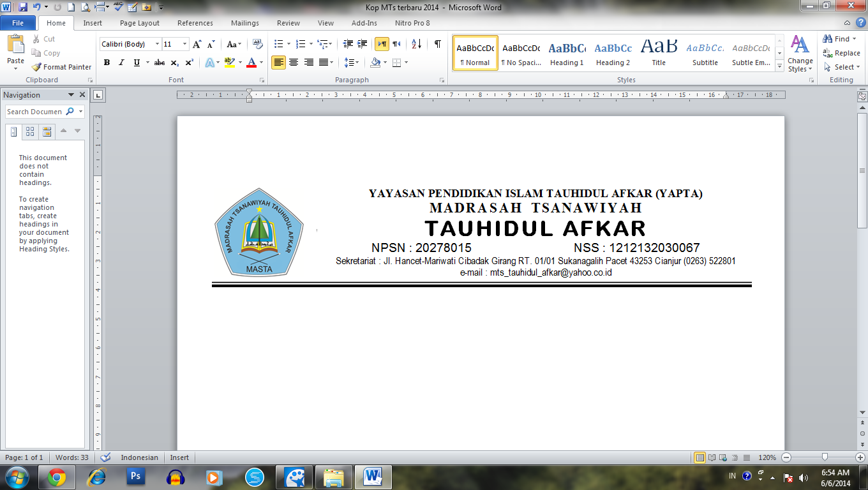Apply the Heading 1 style
This screenshot has width=868, height=490.
tap(567, 53)
